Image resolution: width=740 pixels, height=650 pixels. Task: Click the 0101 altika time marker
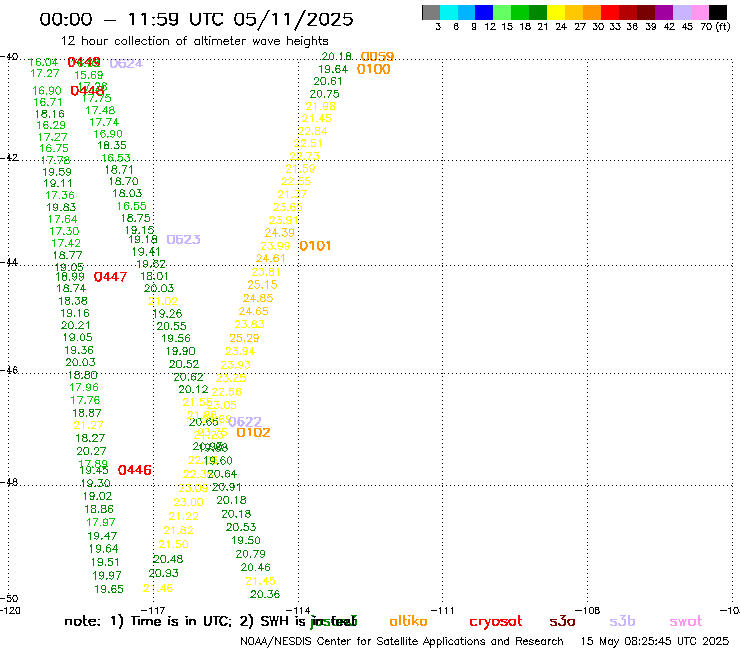[x=315, y=246]
